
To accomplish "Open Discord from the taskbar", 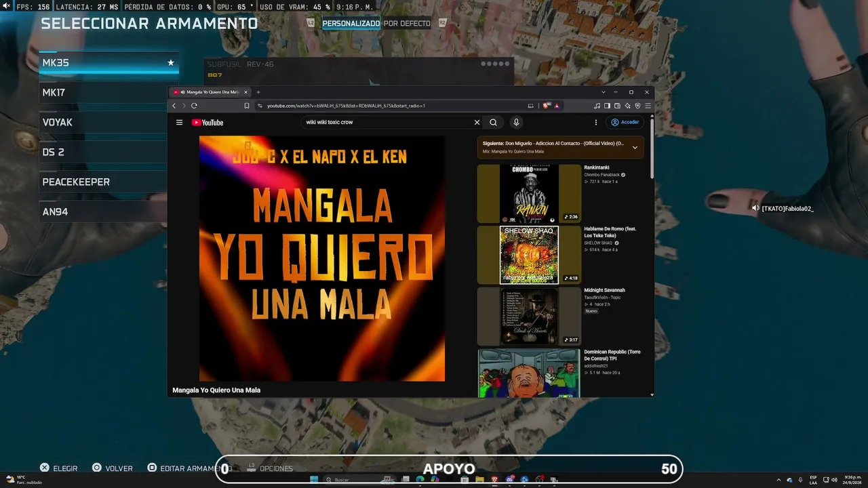I will click(509, 480).
